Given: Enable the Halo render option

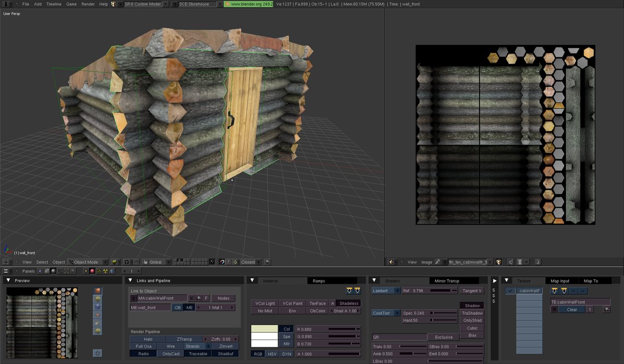Looking at the screenshot, I should [x=148, y=339].
